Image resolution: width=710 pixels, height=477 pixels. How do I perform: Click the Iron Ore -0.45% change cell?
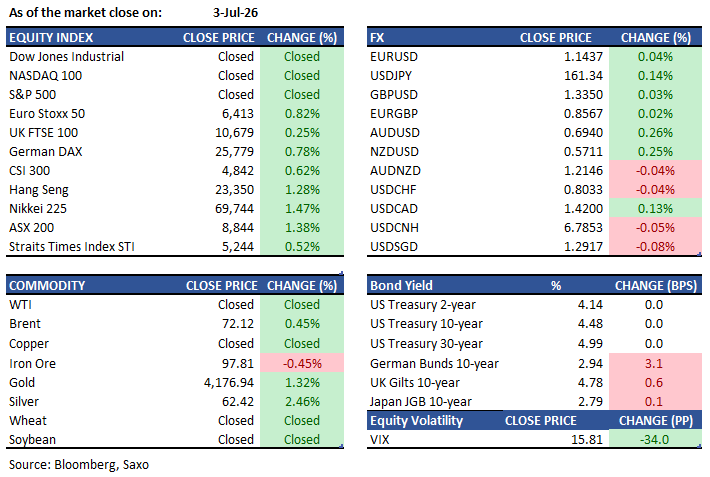click(302, 364)
